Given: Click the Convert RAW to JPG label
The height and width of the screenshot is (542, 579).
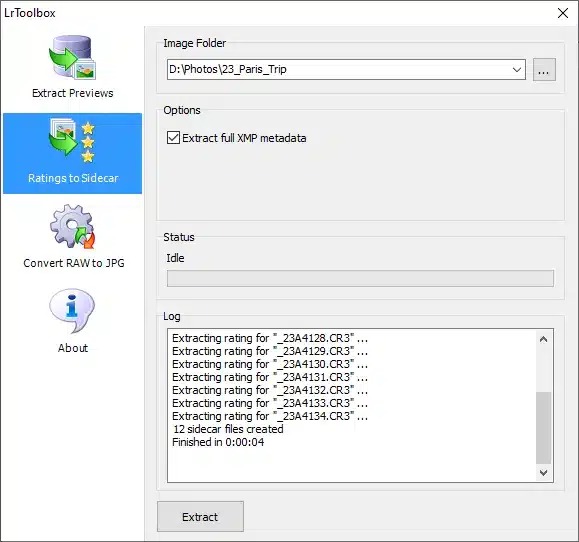Looking at the screenshot, I should (74, 263).
